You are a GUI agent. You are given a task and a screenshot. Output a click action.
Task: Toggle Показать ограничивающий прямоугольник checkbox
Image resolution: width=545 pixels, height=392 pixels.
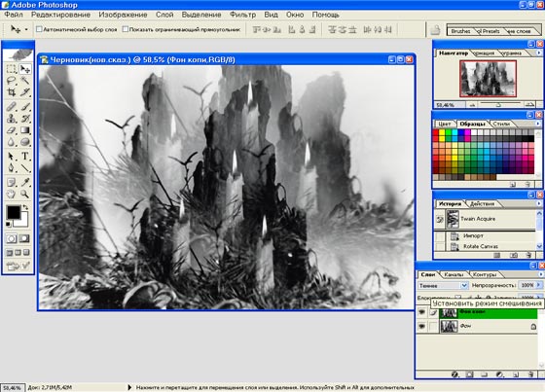coord(126,29)
